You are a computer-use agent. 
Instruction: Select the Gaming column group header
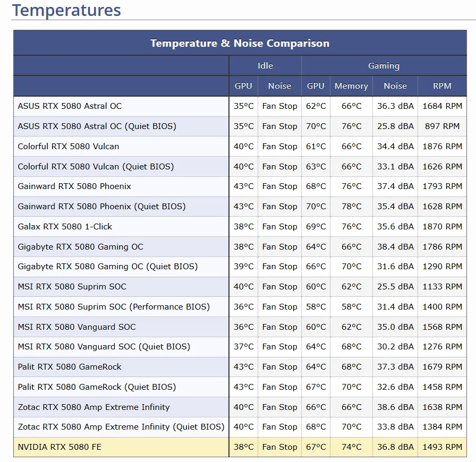tap(384, 66)
